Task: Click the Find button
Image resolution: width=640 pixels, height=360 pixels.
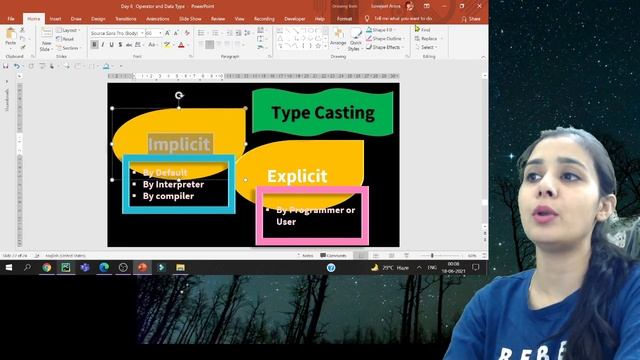Action: [x=422, y=30]
